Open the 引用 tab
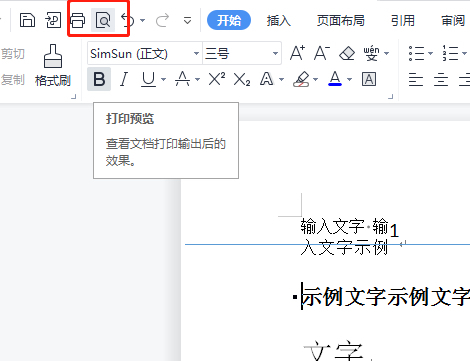This screenshot has width=470, height=361. coord(403,21)
